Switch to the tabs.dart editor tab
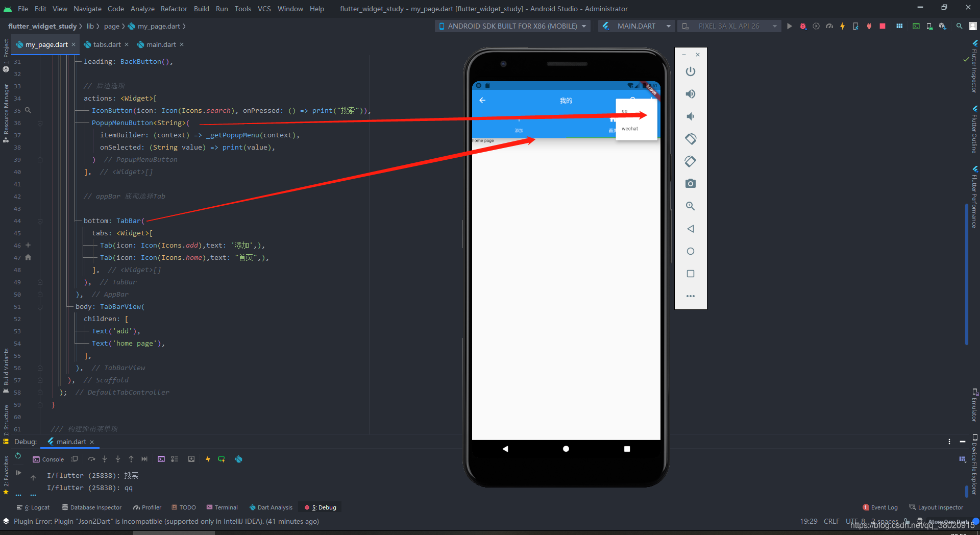Viewport: 980px width, 535px height. tap(107, 44)
